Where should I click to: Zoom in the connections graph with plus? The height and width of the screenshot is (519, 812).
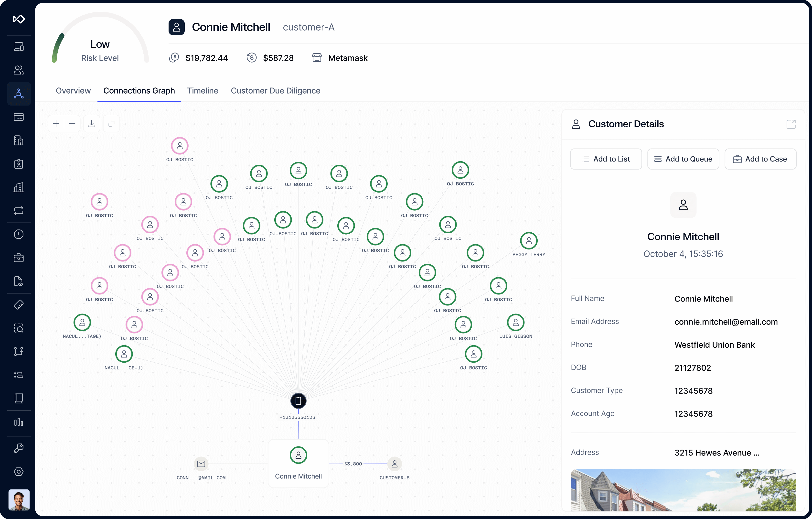point(56,124)
